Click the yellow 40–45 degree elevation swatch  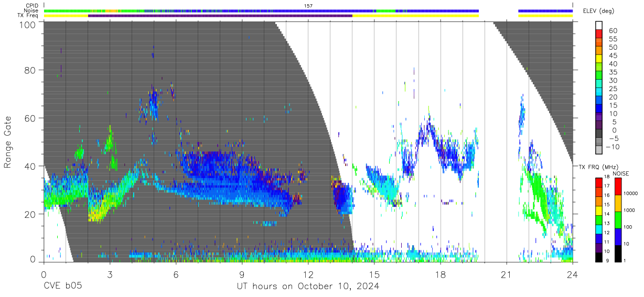point(599,59)
